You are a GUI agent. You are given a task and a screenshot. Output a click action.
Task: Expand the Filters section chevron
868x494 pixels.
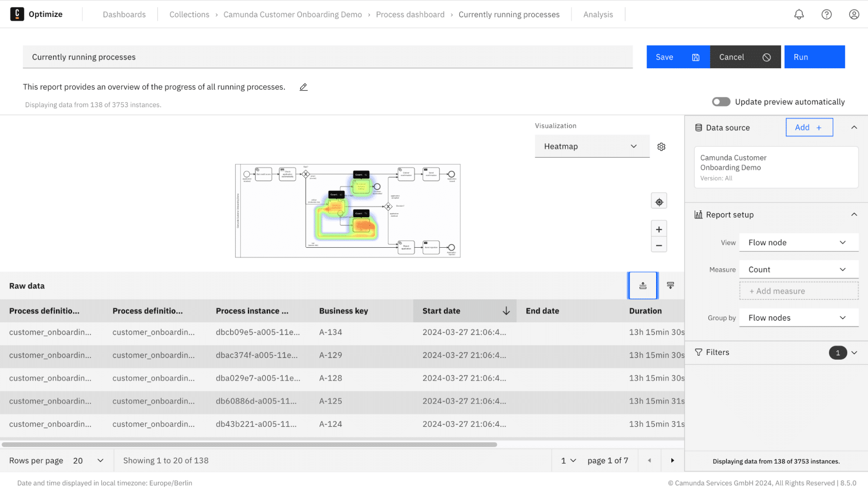pos(854,352)
